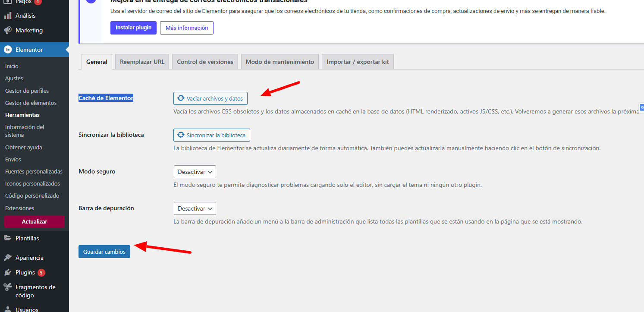Click Guardar cambios button
The height and width of the screenshot is (312, 644).
point(104,252)
